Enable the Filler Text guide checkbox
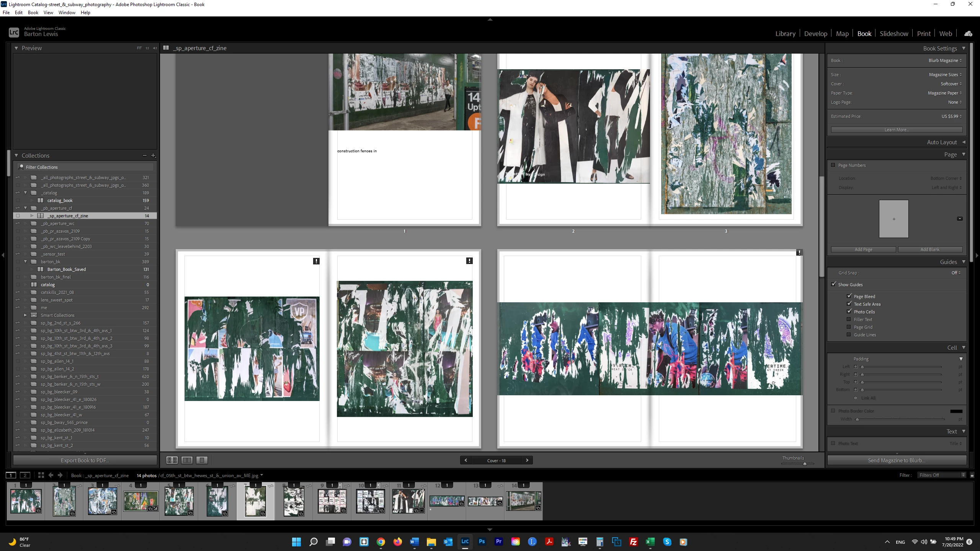This screenshot has width=980, height=551. coord(849,320)
